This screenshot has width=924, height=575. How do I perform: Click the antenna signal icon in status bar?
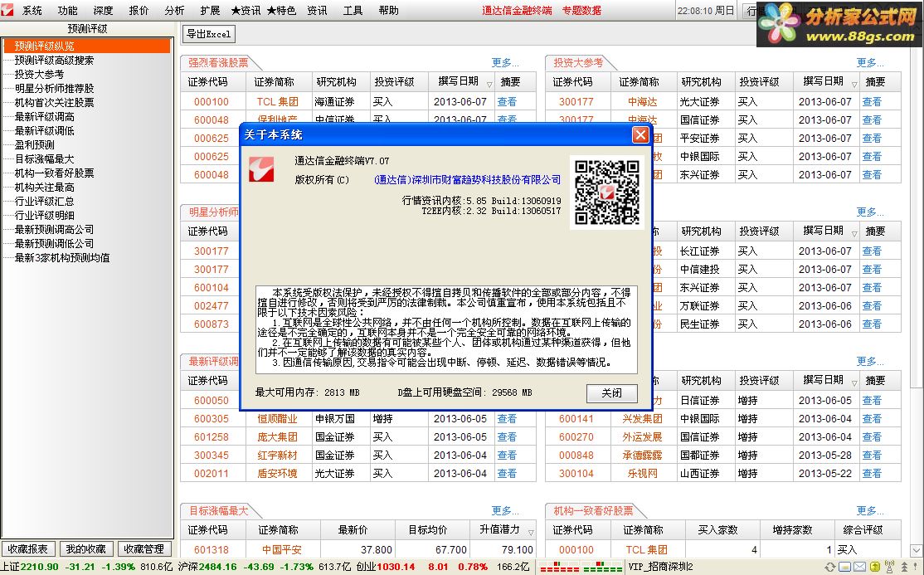tap(890, 567)
